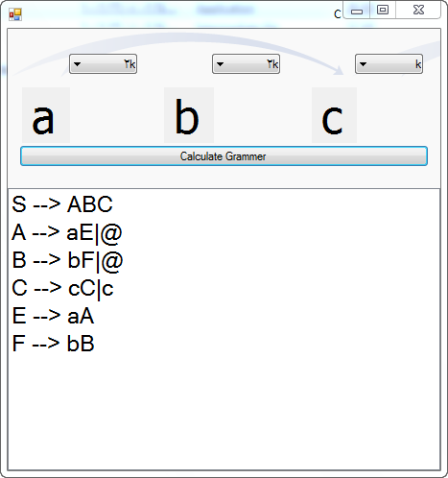Click the large letter c label
Image resolution: width=448 pixels, height=478 pixels.
pyautogui.click(x=334, y=115)
